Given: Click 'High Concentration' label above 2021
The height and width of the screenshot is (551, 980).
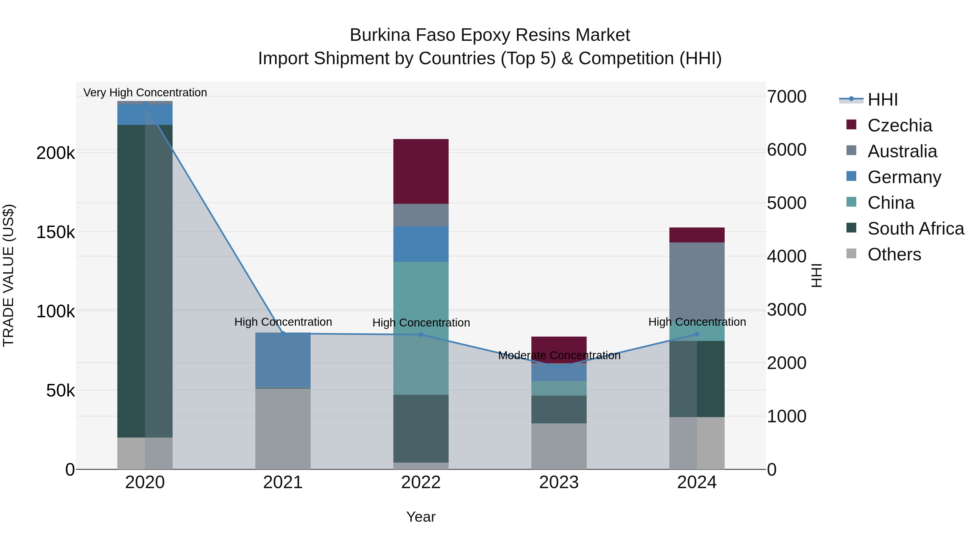Looking at the screenshot, I should coord(283,322).
